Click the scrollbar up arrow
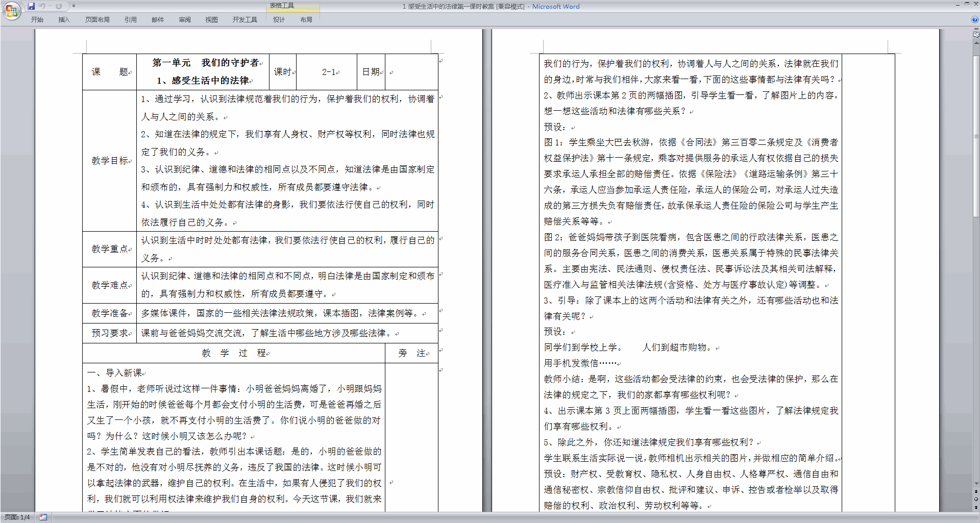 [976, 43]
